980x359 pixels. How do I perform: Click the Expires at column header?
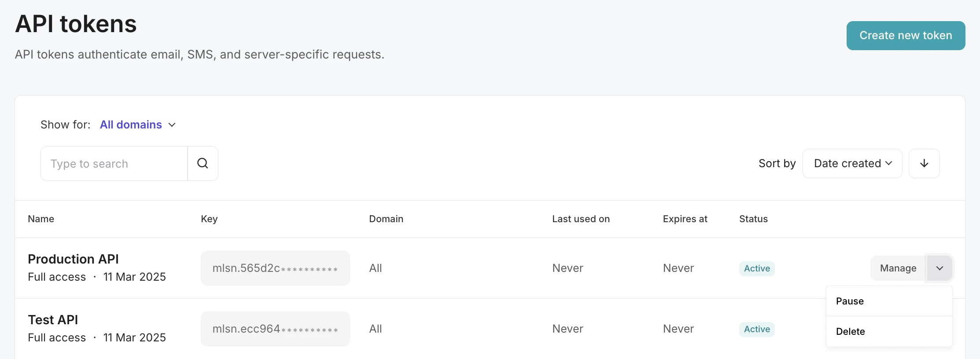tap(685, 219)
